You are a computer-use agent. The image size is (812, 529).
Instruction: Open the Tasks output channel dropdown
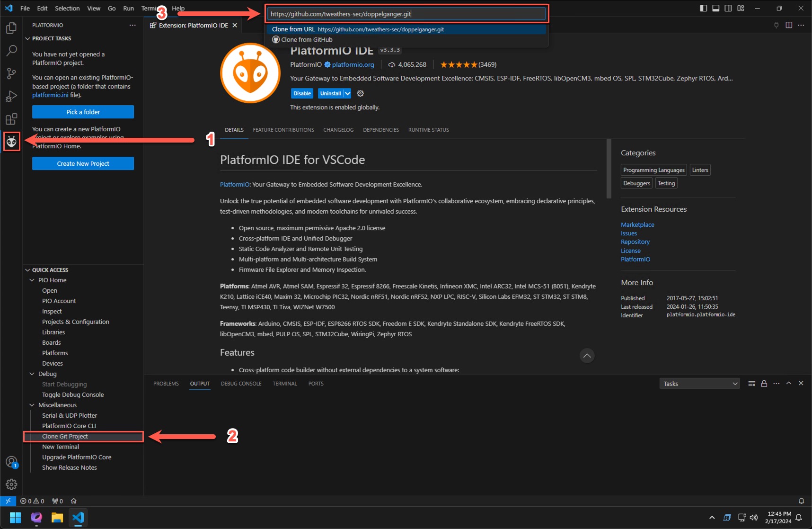(x=699, y=384)
